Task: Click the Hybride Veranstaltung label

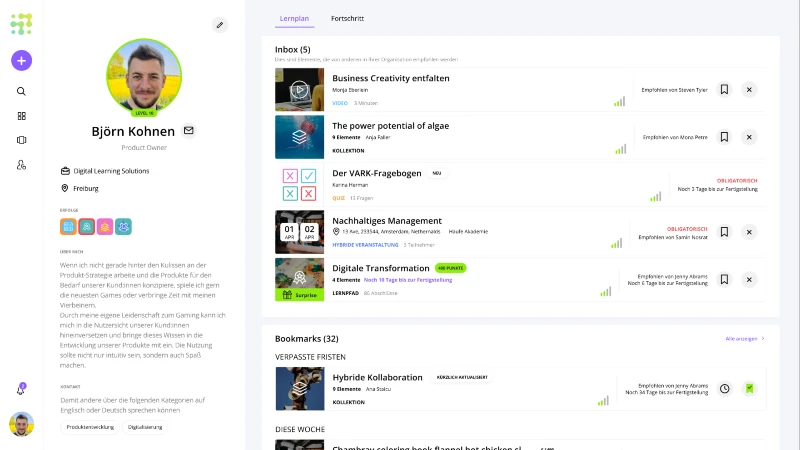Action: pos(365,245)
